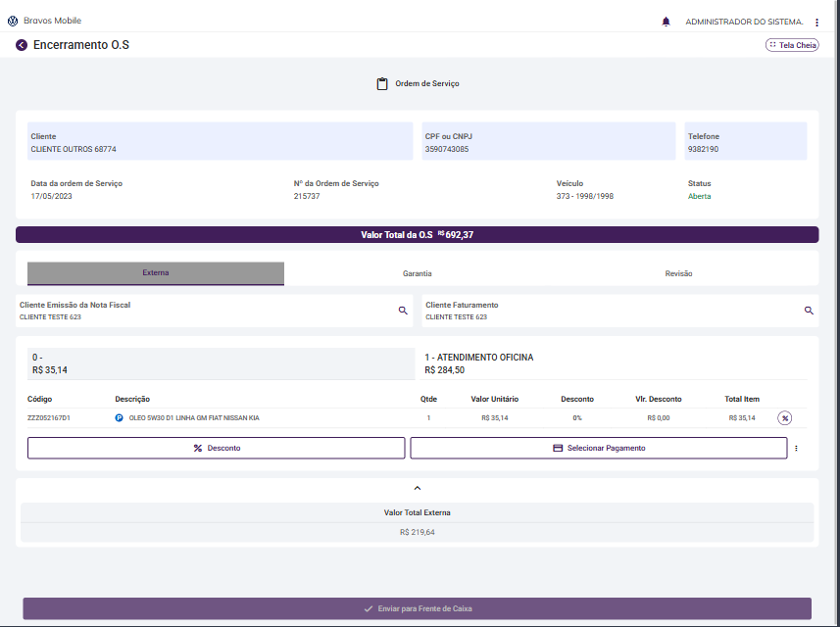Open notifications bell icon
Image resolution: width=840 pixels, height=627 pixels.
click(666, 22)
